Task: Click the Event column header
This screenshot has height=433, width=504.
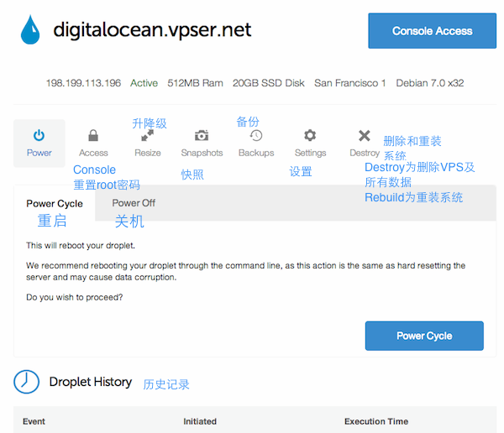Action: tap(34, 421)
